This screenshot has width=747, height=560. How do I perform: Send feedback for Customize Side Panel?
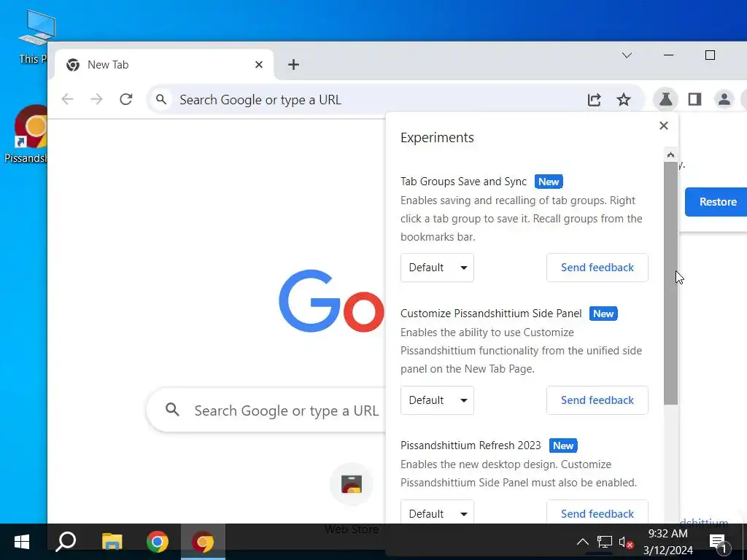click(597, 400)
